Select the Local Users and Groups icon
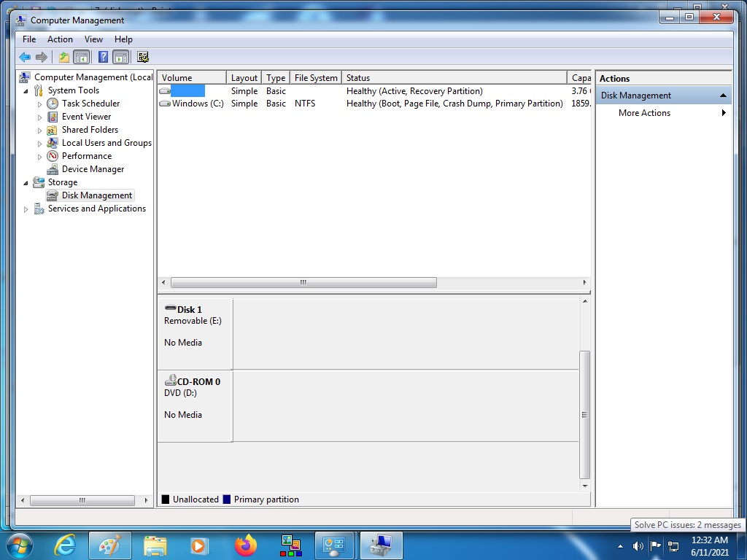The image size is (747, 560). tap(53, 143)
